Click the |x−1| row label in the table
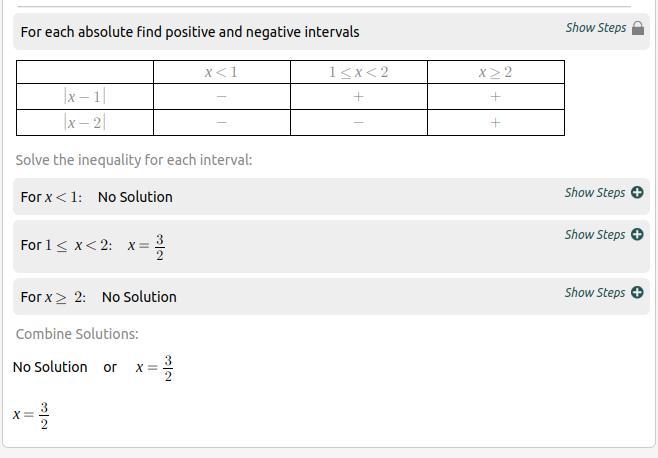658x458 pixels. pos(84,97)
